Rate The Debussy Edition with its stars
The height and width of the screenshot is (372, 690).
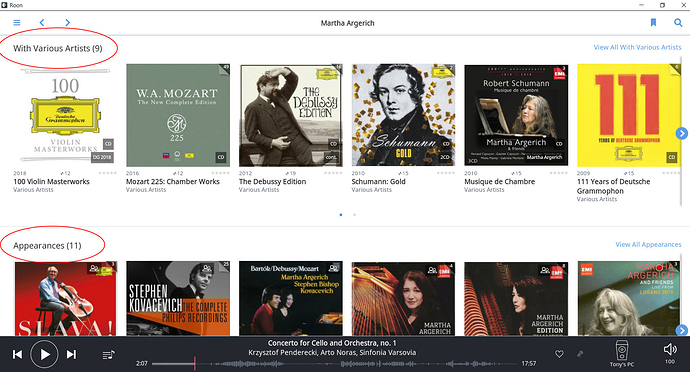pyautogui.click(x=333, y=173)
